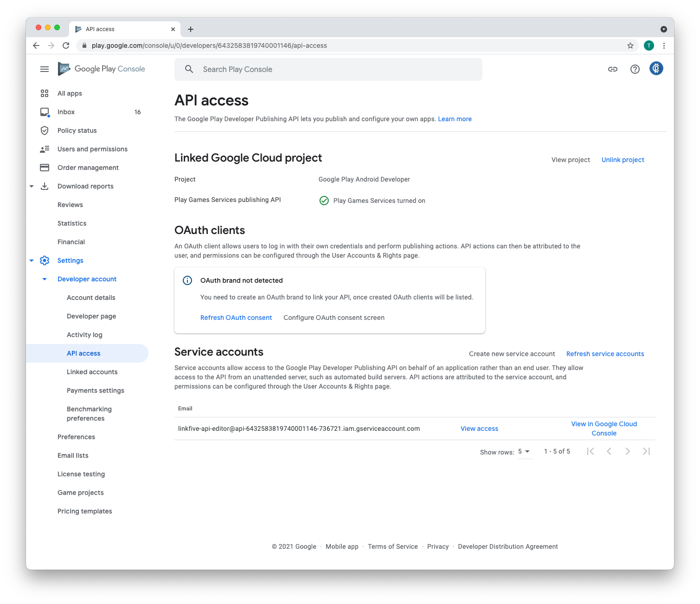
Task: Open Reviews in the sidebar
Action: 70,205
